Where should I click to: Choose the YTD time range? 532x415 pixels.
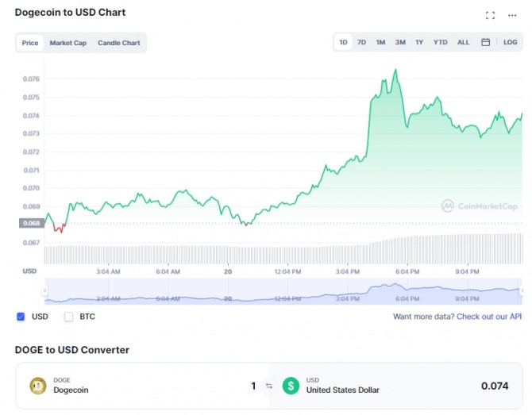coord(440,43)
